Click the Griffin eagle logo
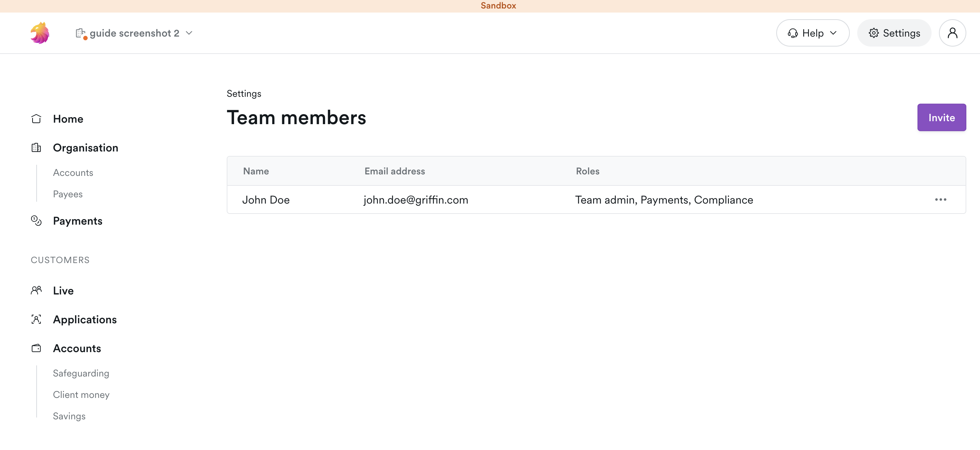 40,33
